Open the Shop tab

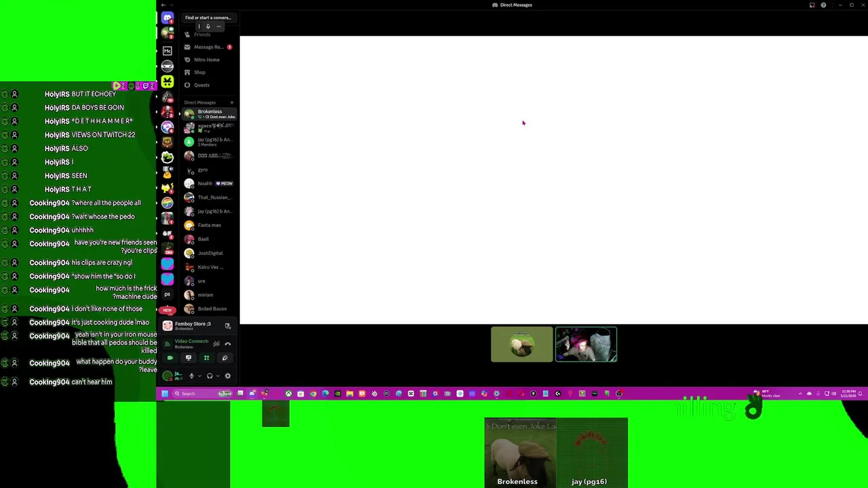click(208, 73)
